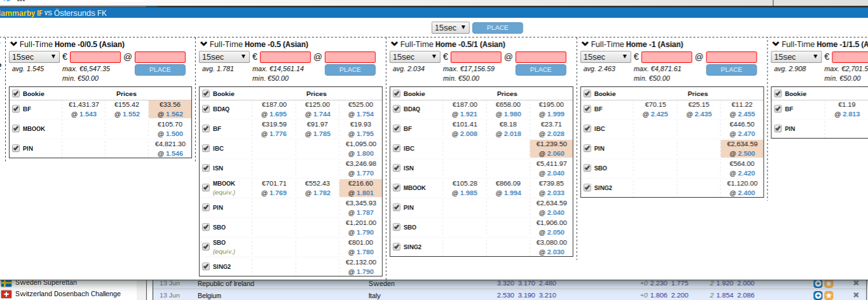The height and width of the screenshot is (300, 868).
Task: Open the top center 15sec dropdown
Action: coord(451,27)
